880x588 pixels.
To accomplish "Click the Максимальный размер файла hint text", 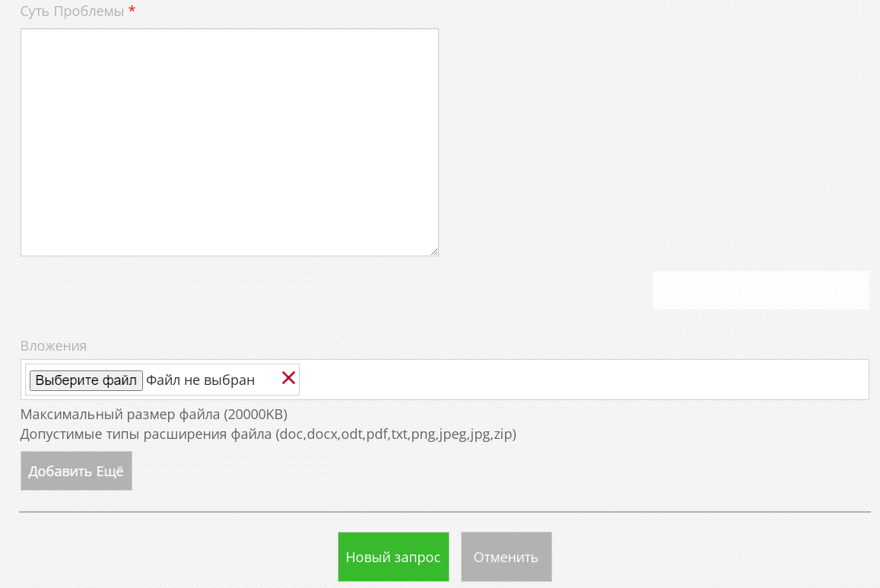I will point(120,415).
